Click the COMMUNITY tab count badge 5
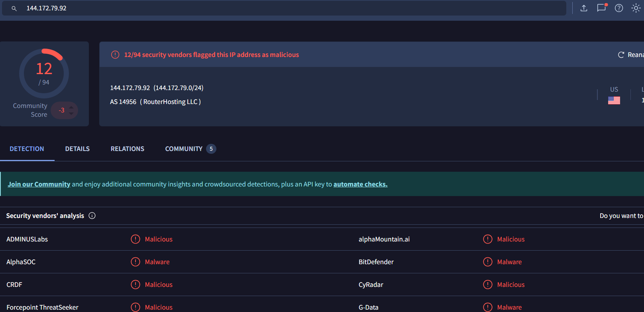The image size is (644, 312). pyautogui.click(x=211, y=149)
